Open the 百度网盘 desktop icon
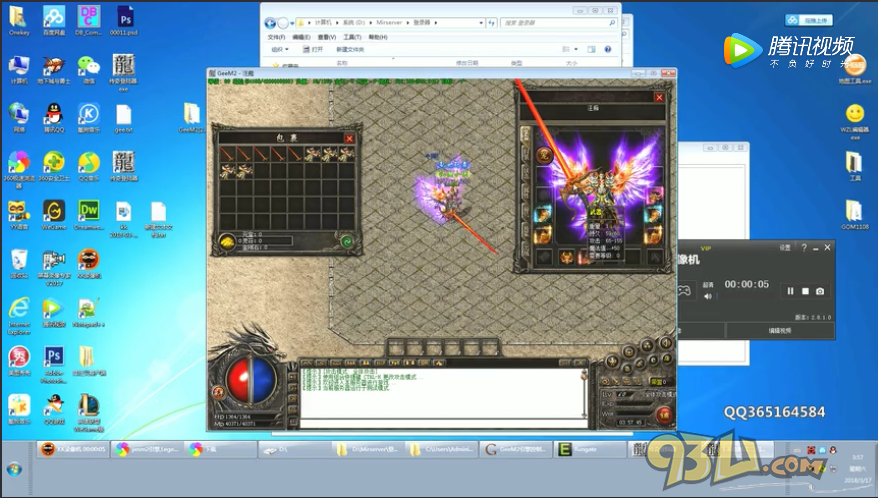The height and width of the screenshot is (498, 878). (54, 21)
